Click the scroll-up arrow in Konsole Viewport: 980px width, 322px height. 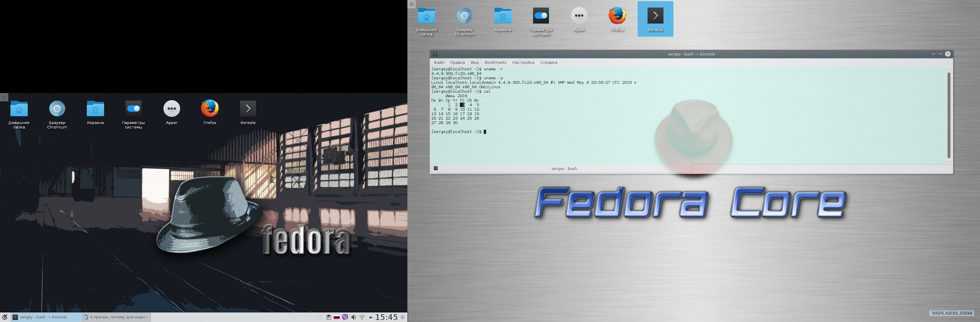[x=949, y=69]
